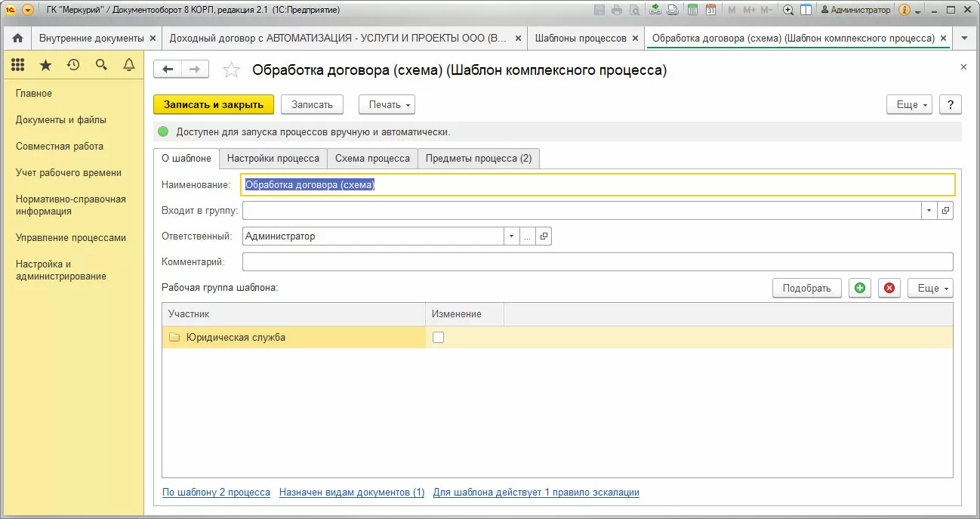Open the Печать dropdown button
This screenshot has height=519, width=980.
387,104
